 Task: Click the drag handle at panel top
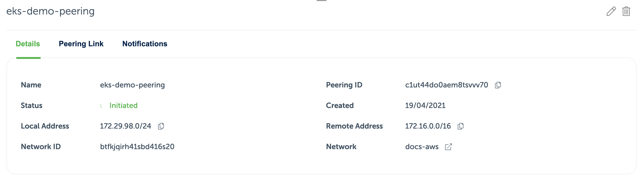point(322,1)
